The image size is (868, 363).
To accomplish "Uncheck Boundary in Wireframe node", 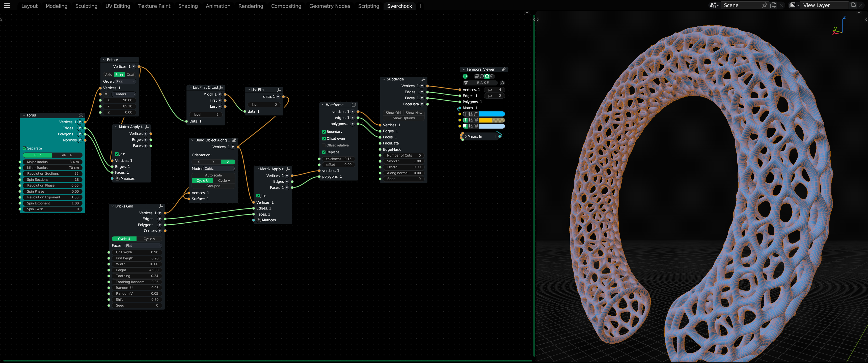I will (x=324, y=132).
